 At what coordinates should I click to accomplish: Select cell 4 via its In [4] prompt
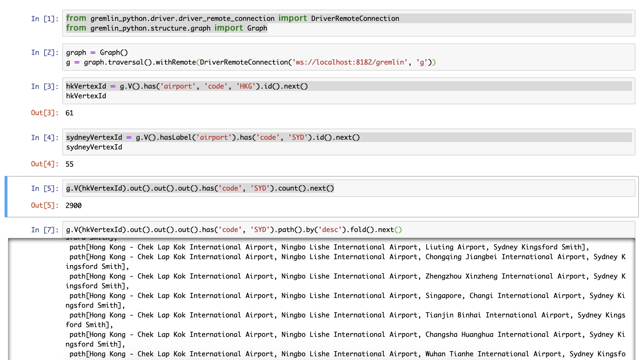click(x=45, y=138)
